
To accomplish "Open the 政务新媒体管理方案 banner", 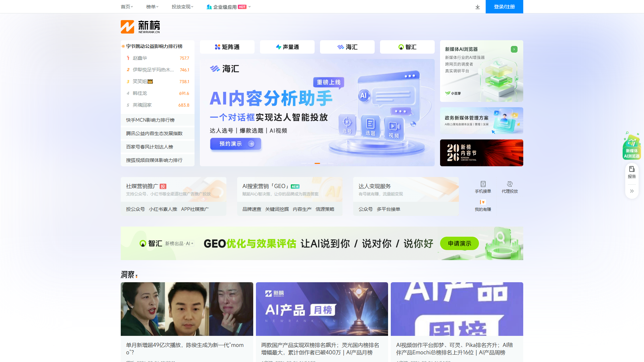I will [482, 121].
